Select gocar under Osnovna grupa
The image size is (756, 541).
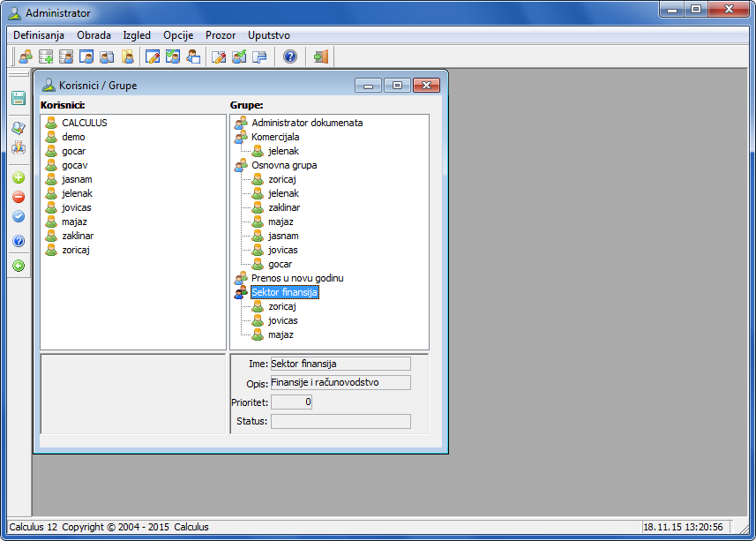(281, 264)
